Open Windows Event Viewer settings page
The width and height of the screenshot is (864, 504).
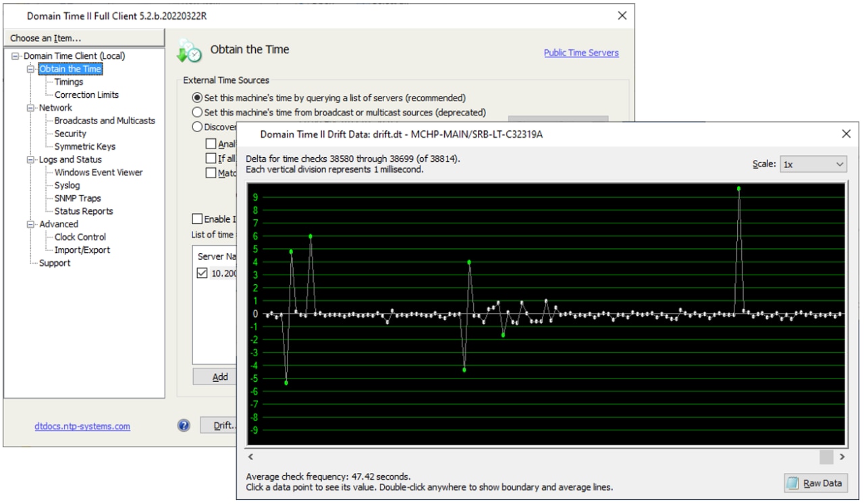[x=100, y=172]
